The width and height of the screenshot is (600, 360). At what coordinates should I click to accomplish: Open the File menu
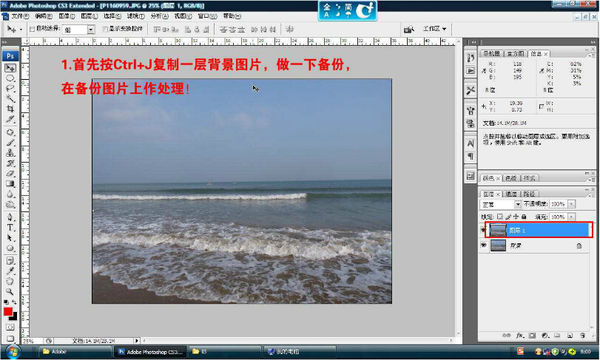tap(20, 16)
